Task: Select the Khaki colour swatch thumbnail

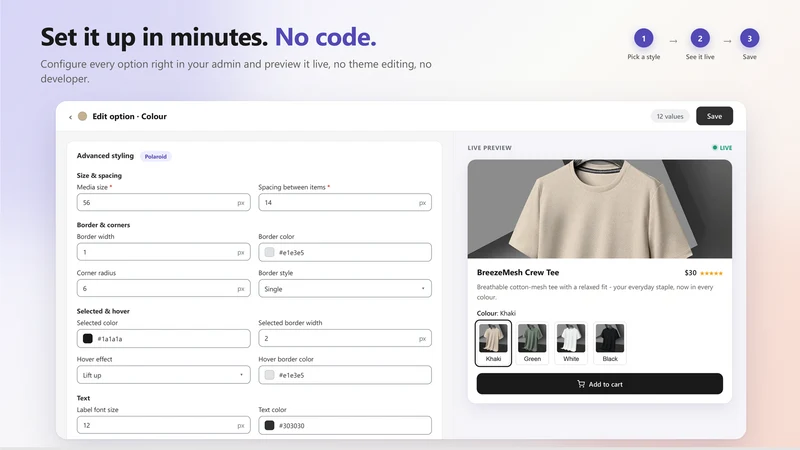Action: pyautogui.click(x=493, y=343)
